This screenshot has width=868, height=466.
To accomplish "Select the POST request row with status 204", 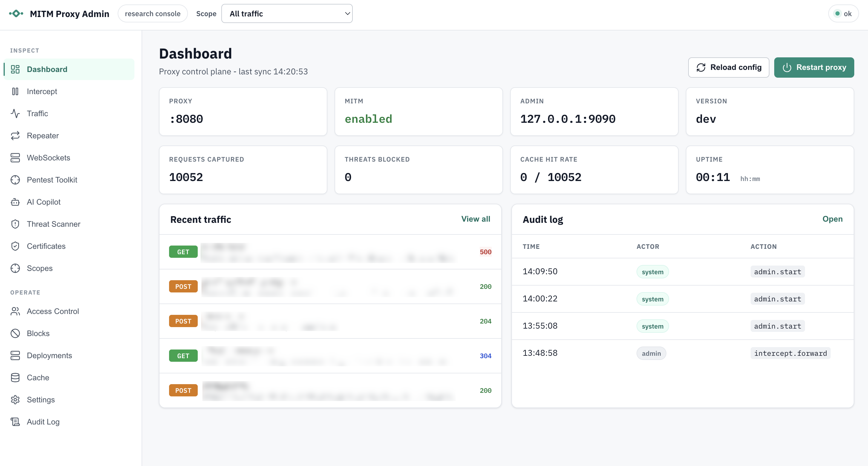I will (330, 321).
